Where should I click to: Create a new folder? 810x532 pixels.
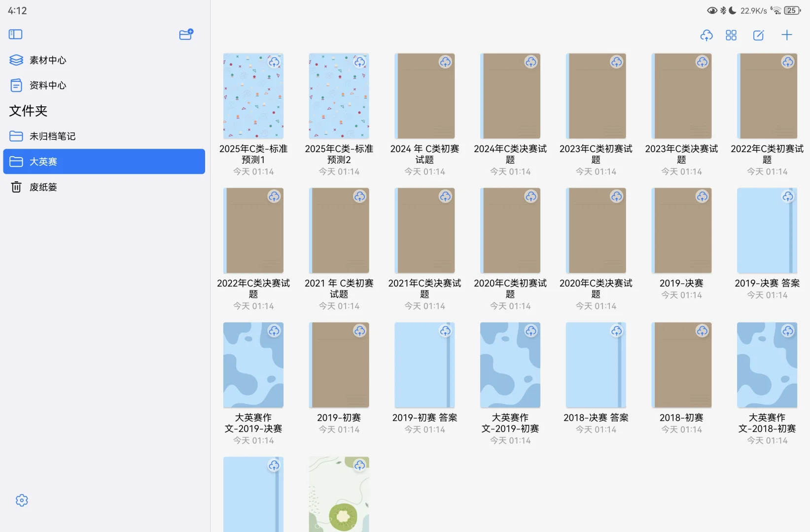[x=186, y=34]
